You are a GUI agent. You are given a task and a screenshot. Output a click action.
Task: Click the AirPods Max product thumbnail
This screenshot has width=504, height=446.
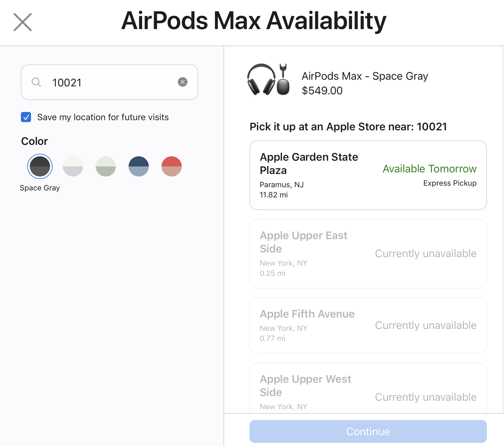[x=268, y=80]
